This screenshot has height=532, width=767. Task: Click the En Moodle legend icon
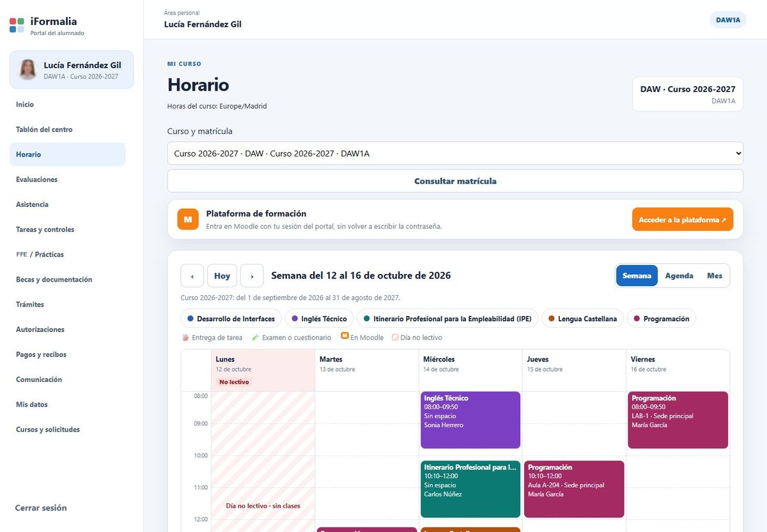(x=345, y=336)
